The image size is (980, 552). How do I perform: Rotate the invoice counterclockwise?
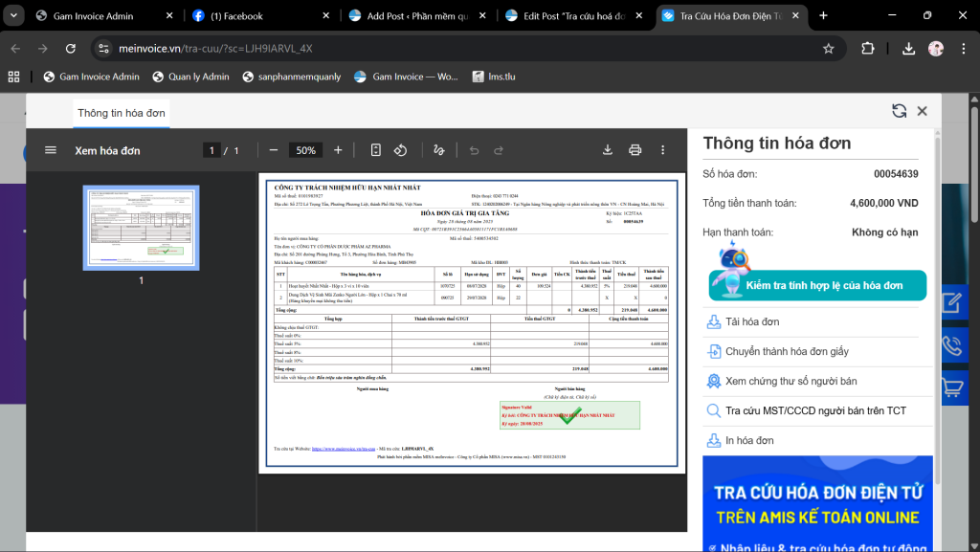coord(401,150)
